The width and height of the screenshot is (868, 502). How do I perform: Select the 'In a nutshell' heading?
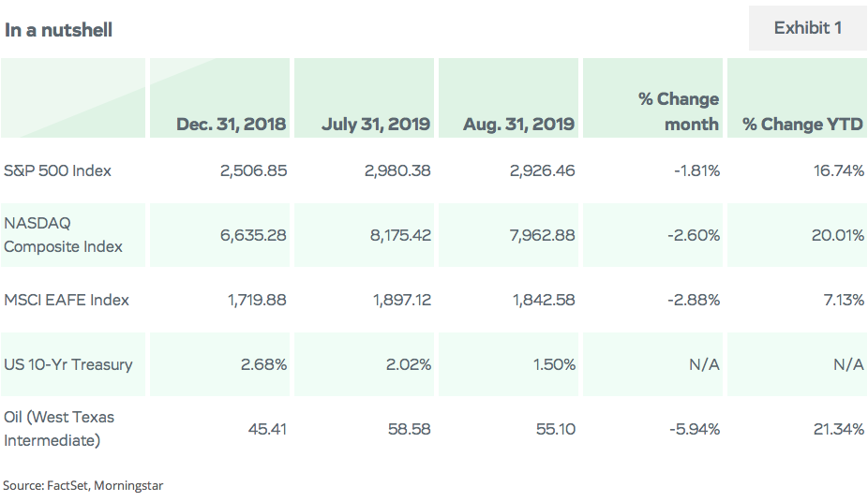[58, 30]
